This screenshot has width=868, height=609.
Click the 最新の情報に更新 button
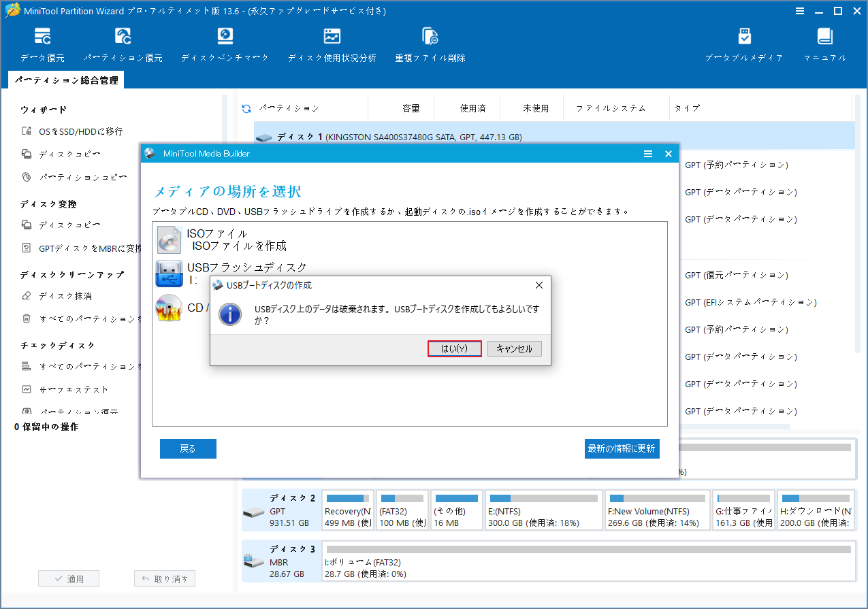click(622, 448)
